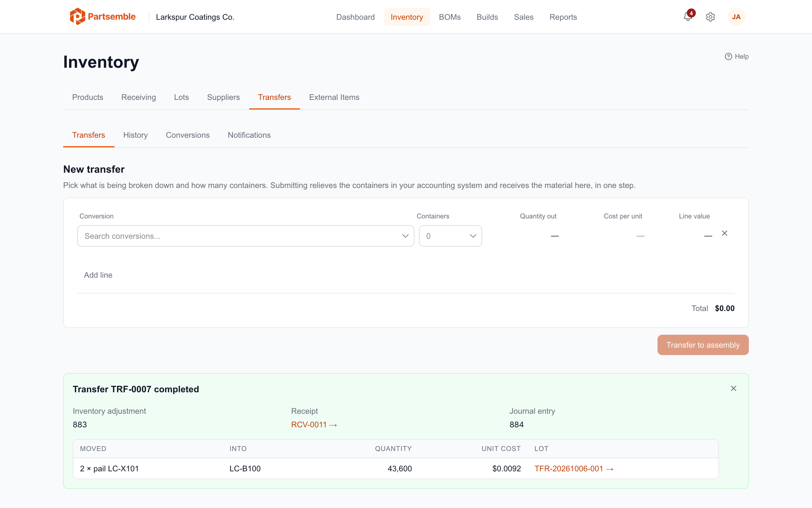Image resolution: width=812 pixels, height=508 pixels.
Task: Open the Suppliers tab
Action: (223, 97)
